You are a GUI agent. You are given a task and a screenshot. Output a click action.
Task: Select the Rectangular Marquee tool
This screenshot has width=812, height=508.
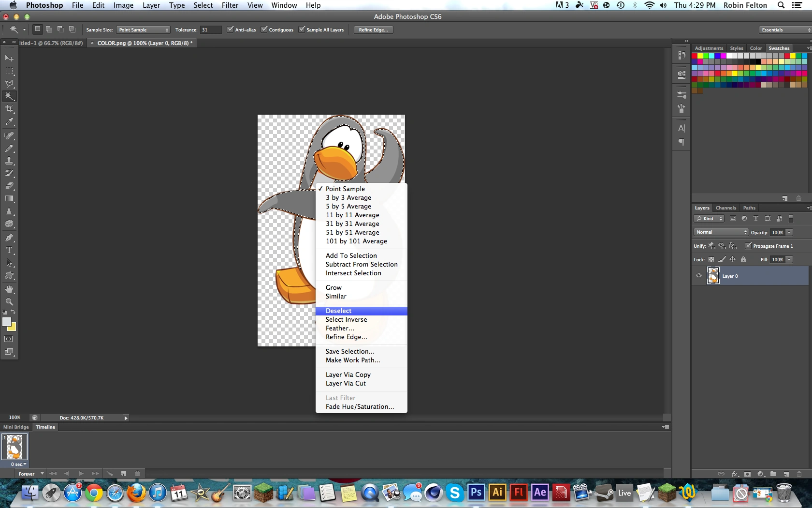click(x=9, y=71)
